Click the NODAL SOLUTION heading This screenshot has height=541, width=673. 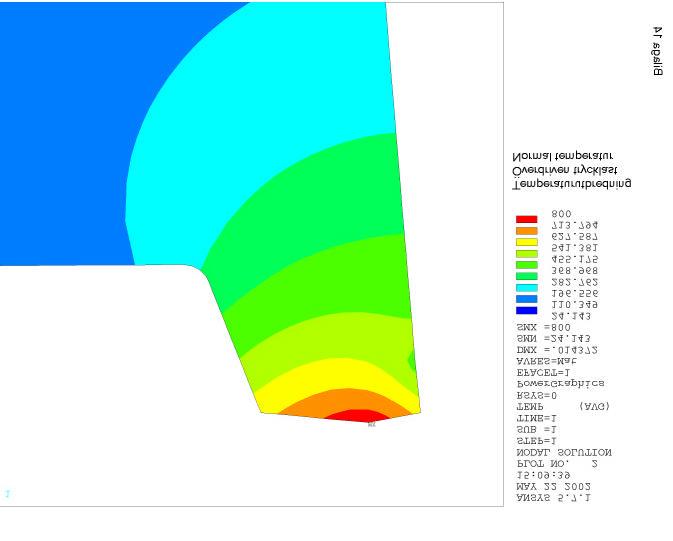point(564,453)
